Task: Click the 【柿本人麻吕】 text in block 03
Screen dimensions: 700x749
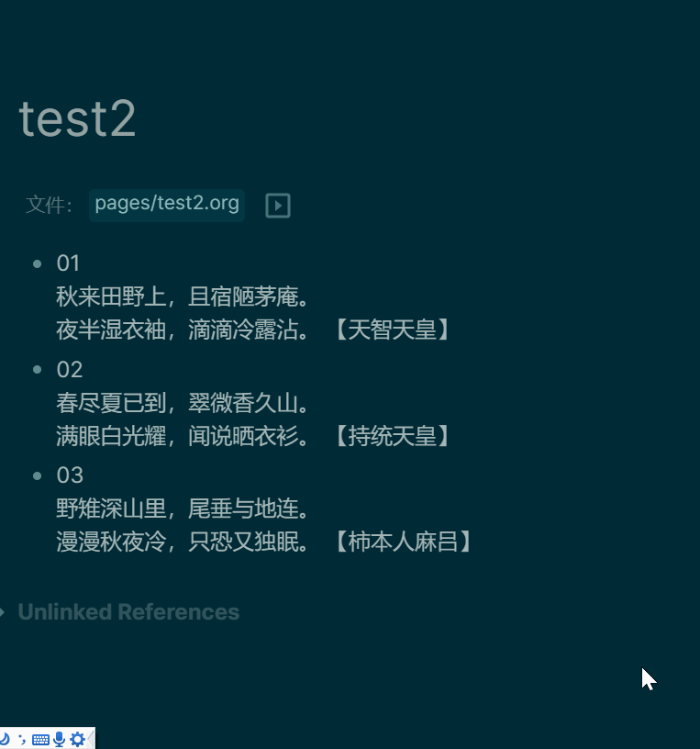Action: coord(413,542)
